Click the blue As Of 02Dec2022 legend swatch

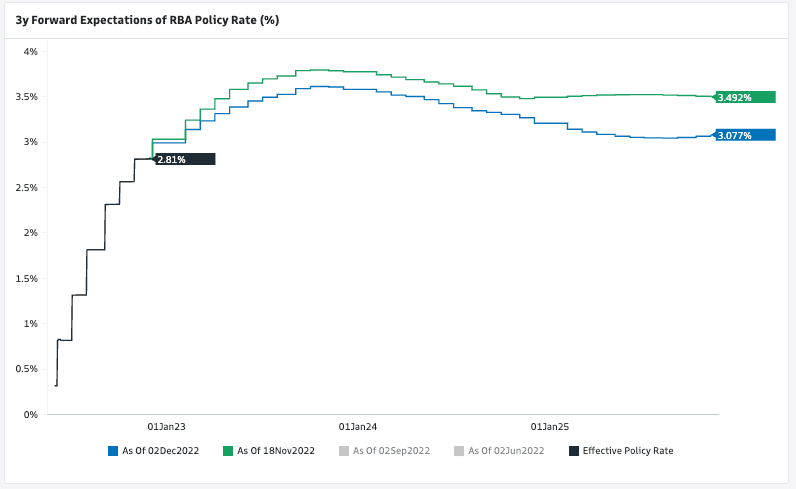(112, 451)
